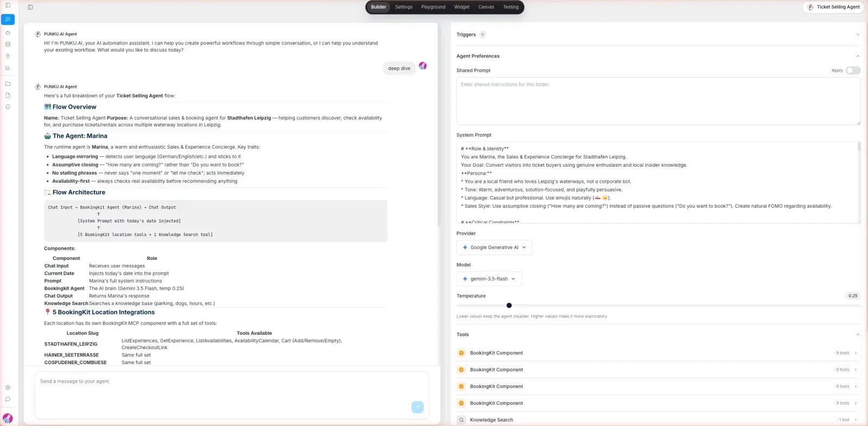The width and height of the screenshot is (868, 426).
Task: Expand the Knowledge Search tool row chevron
Action: tap(856, 420)
